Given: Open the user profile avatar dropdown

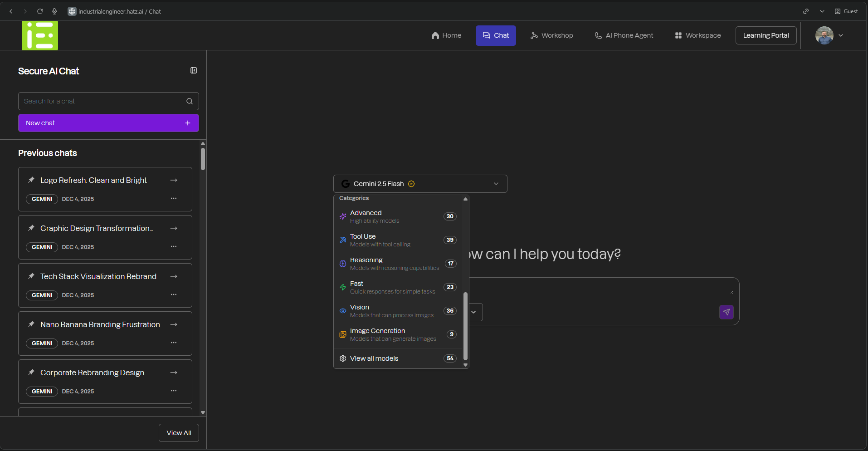Looking at the screenshot, I should tap(829, 35).
